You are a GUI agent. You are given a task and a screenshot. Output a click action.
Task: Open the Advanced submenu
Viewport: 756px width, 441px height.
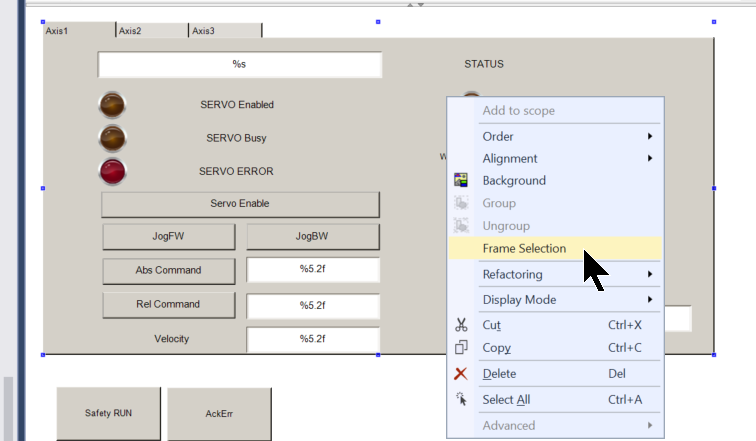click(x=555, y=425)
